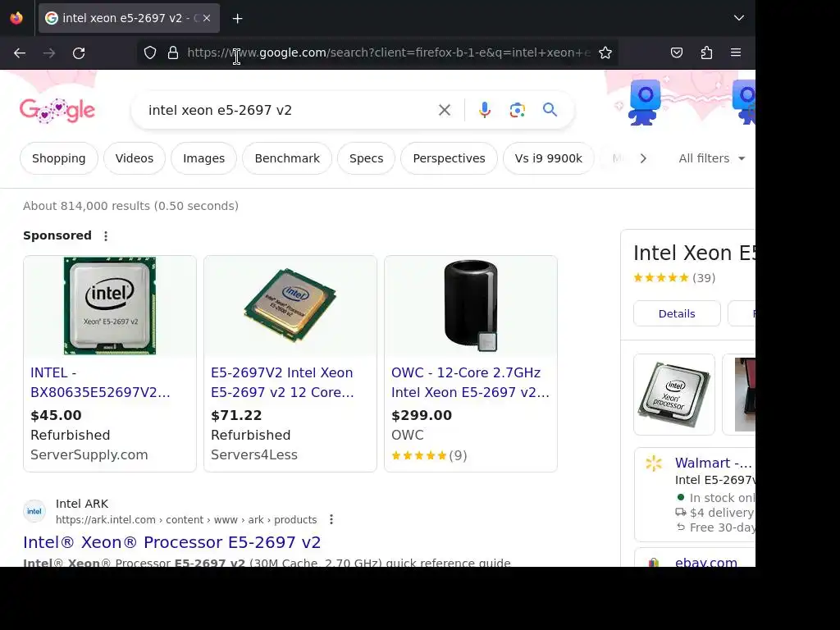Viewport: 840px width, 630px height.
Task: Select the Benchmark filter chip
Action: (x=287, y=158)
